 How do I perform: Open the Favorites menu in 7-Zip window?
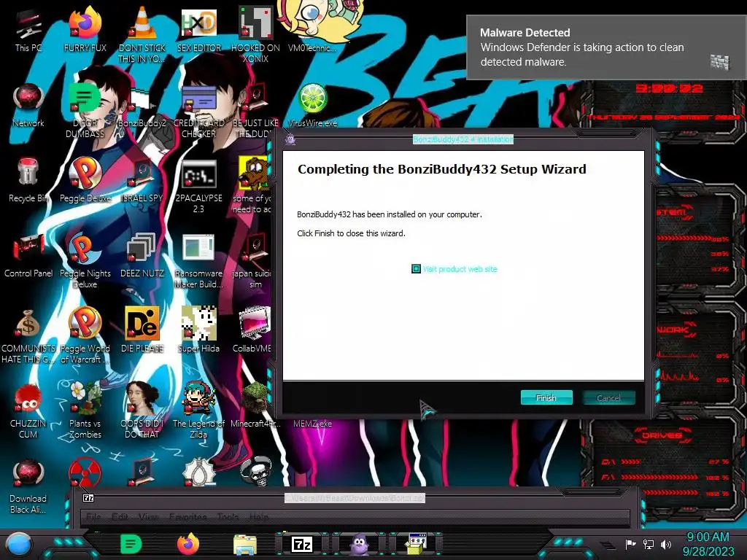[x=187, y=517]
